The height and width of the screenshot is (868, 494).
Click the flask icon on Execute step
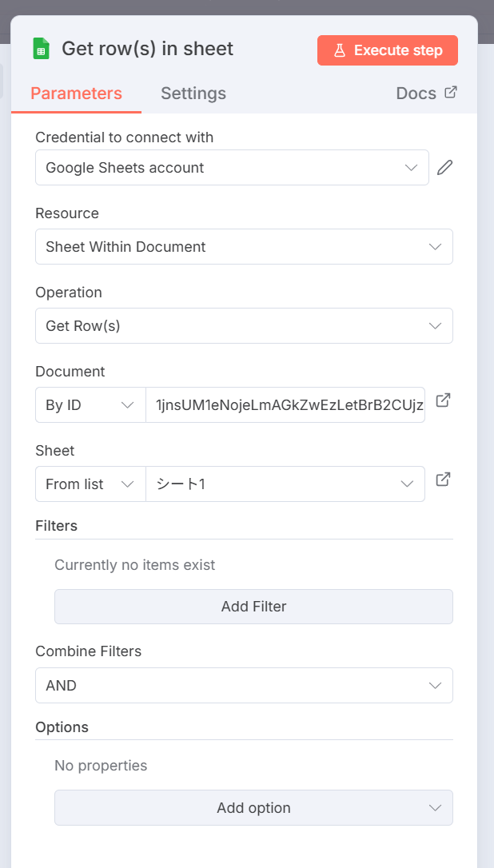340,50
